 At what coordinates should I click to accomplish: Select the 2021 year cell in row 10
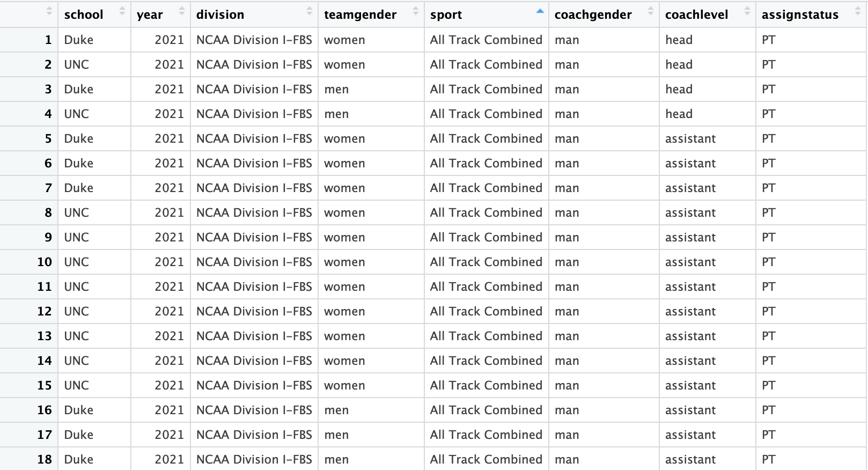[169, 262]
